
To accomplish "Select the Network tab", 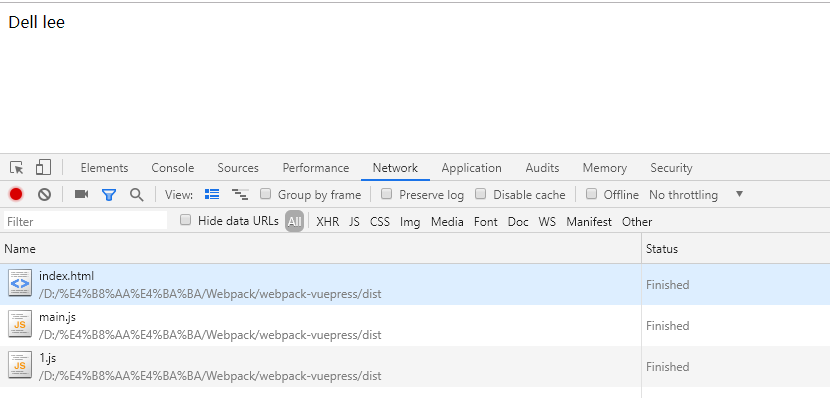I will (x=395, y=168).
